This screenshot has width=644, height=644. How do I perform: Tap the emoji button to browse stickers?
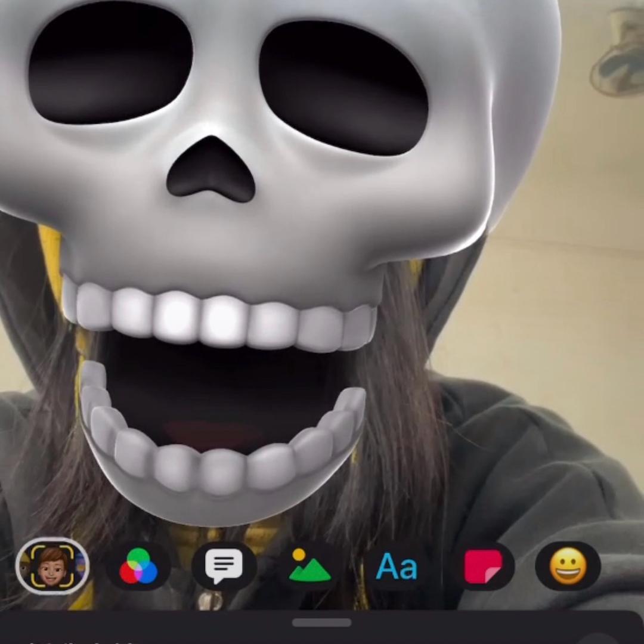coord(567,565)
